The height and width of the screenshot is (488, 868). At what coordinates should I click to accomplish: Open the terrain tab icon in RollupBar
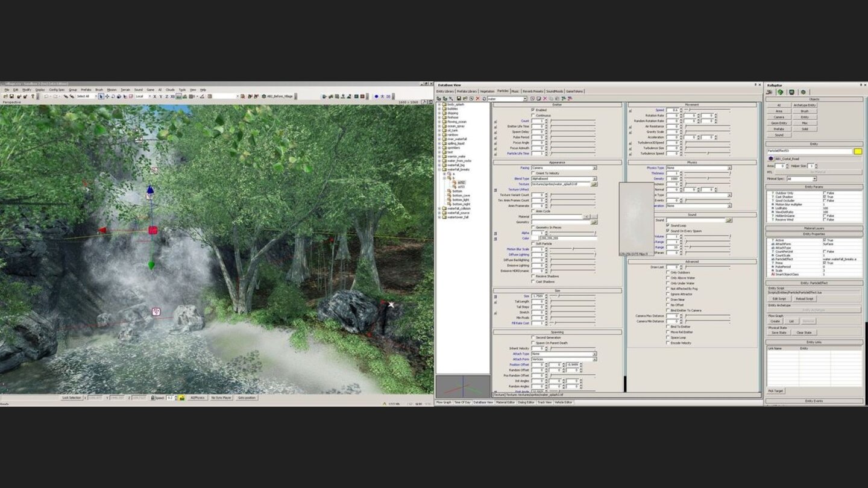(x=780, y=92)
